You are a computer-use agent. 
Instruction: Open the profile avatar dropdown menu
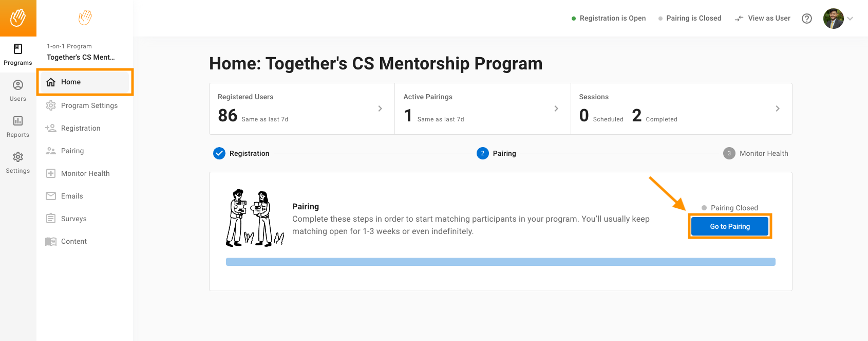coord(838,19)
